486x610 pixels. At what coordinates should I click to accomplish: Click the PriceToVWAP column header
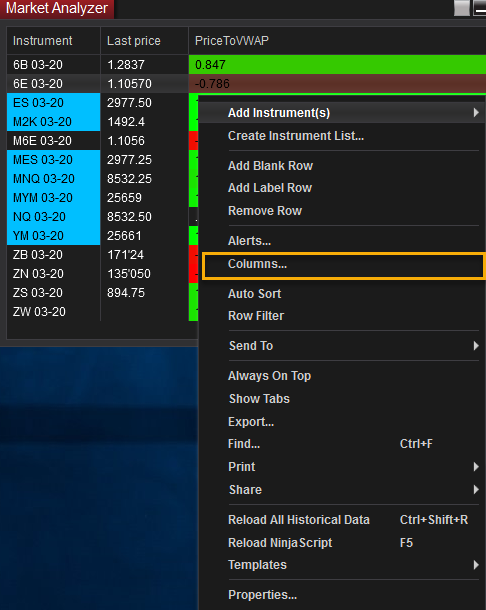(x=337, y=41)
